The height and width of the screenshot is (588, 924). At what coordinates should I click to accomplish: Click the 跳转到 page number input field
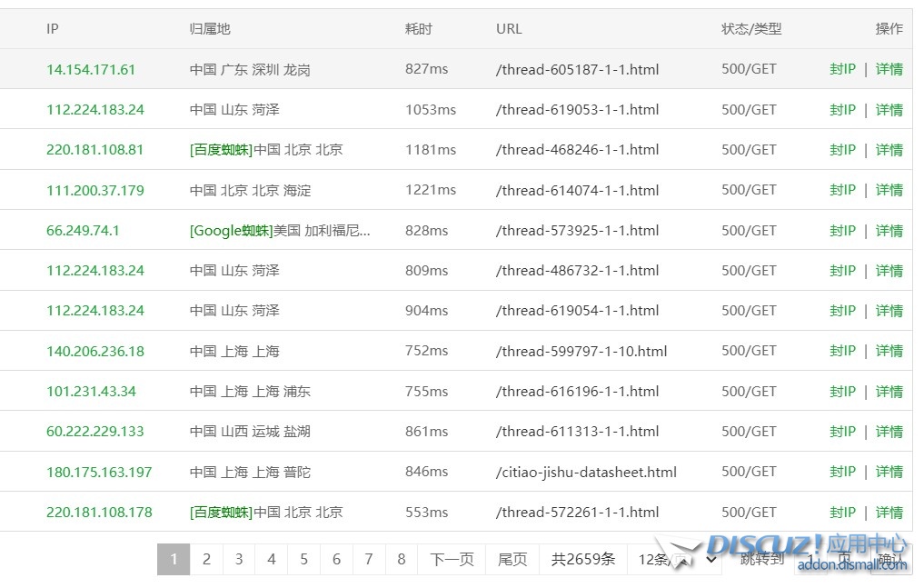coord(811,560)
